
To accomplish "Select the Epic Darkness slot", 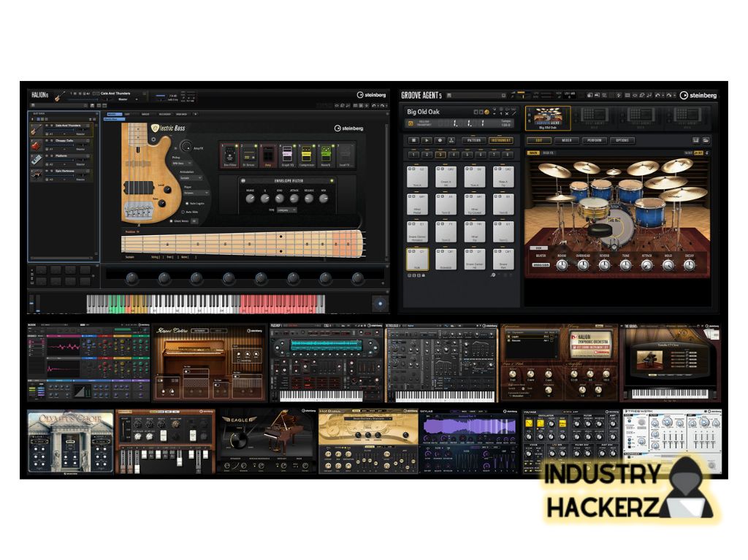I will point(62,174).
